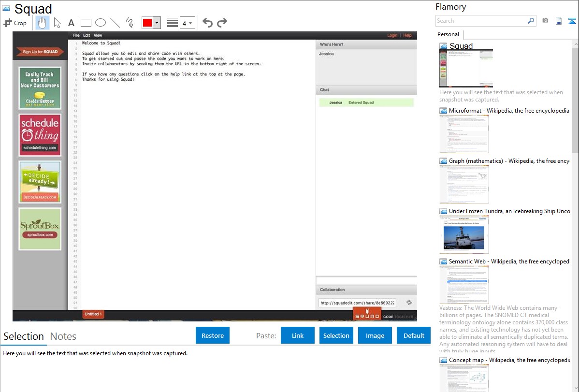Viewport: 579px width, 392px height.
Task: Click the Squad logo at bottom
Action: pos(367,314)
